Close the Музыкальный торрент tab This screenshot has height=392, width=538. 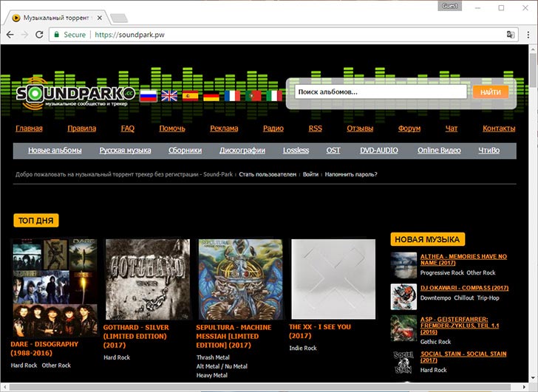[100, 18]
